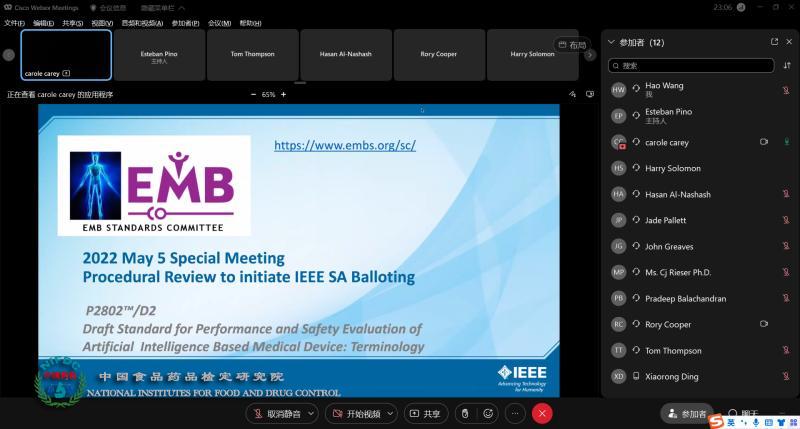Open the 编辑(E) menu

point(43,23)
